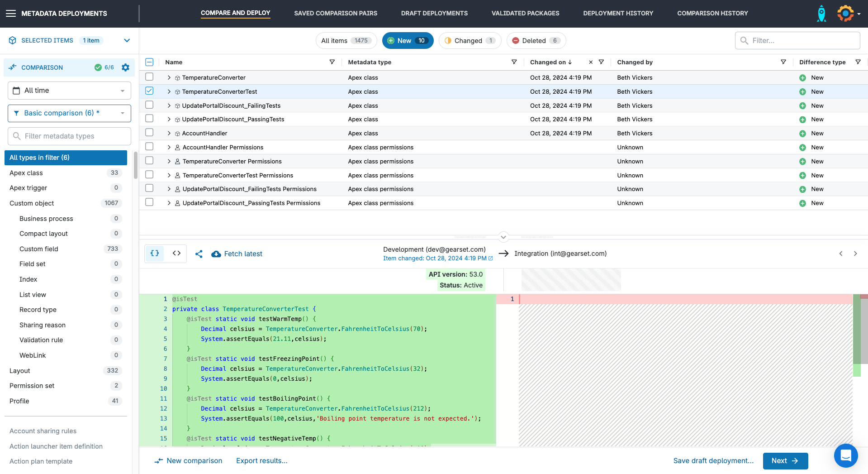This screenshot has height=474, width=868.
Task: Show Changed items filter tab
Action: (470, 41)
